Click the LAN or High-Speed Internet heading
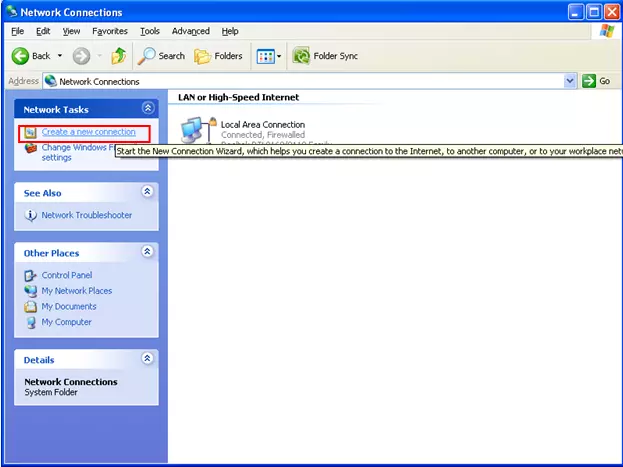Viewport: 623px width, 467px height. click(x=238, y=97)
